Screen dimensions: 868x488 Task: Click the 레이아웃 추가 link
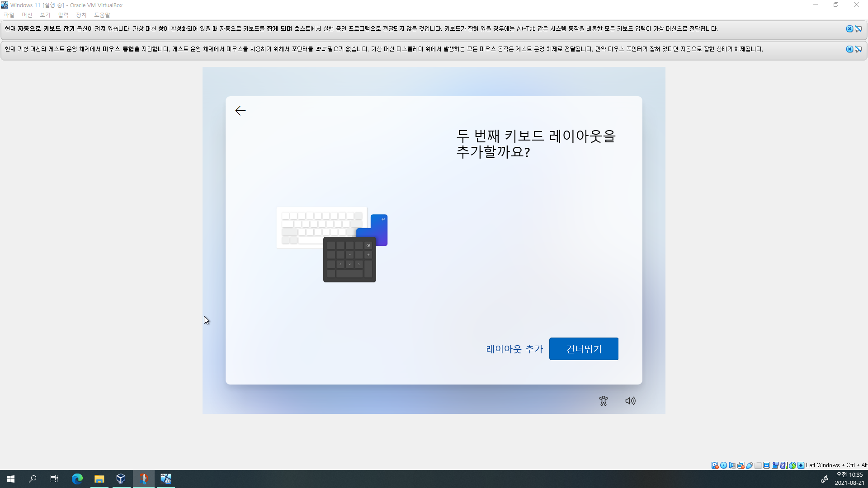(514, 349)
